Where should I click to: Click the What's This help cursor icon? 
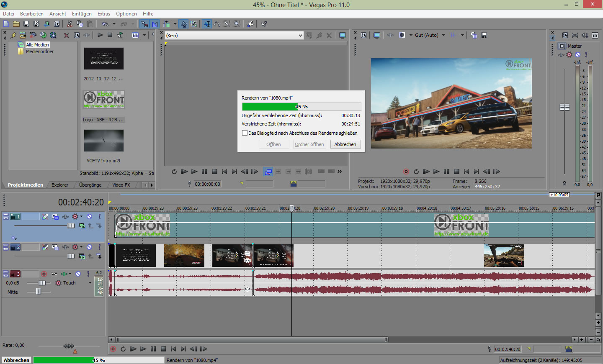[x=264, y=24]
